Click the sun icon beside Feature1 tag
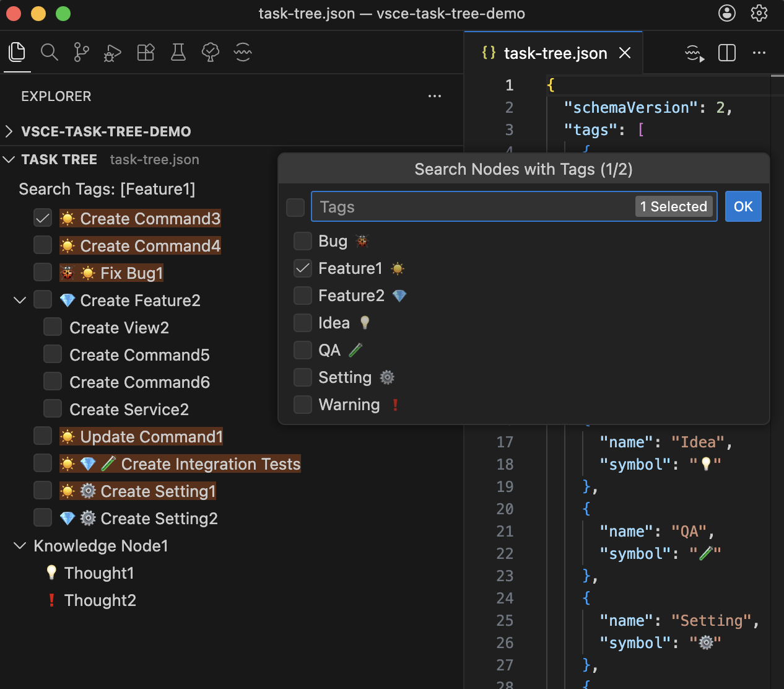The height and width of the screenshot is (689, 784). [x=398, y=268]
